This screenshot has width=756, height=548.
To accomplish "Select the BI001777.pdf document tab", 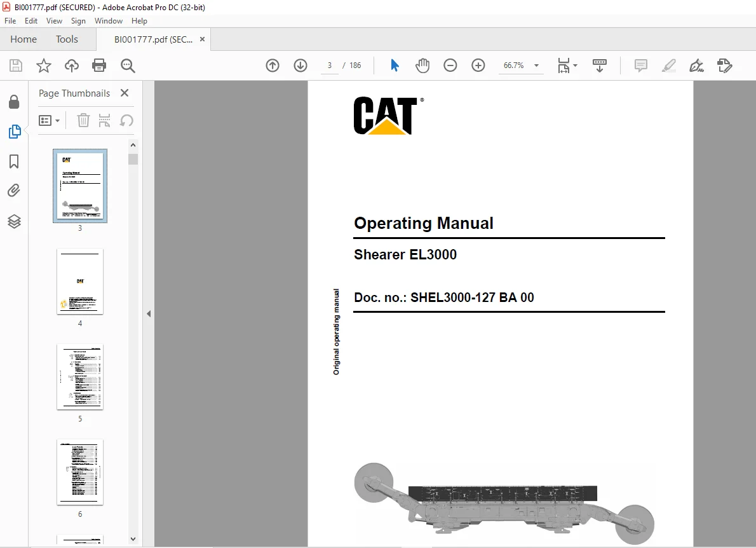I will point(153,39).
